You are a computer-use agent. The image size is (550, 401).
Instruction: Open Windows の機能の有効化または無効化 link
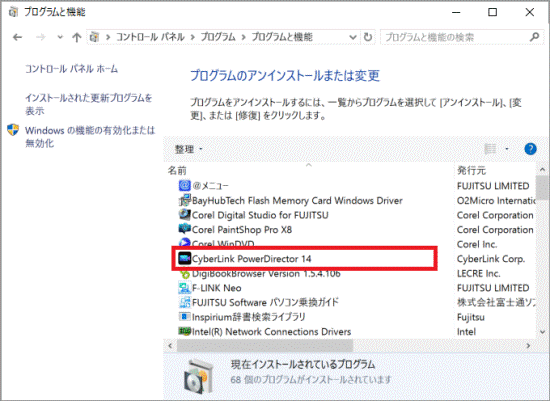(x=90, y=136)
